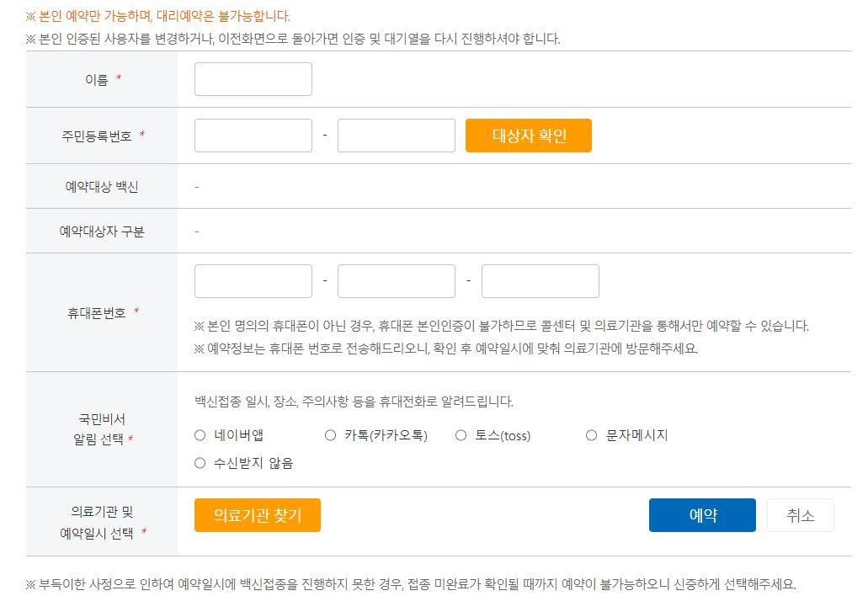Image resolution: width=868 pixels, height=596 pixels.
Task: Click the 주민등록번호 field label
Action: [x=97, y=136]
